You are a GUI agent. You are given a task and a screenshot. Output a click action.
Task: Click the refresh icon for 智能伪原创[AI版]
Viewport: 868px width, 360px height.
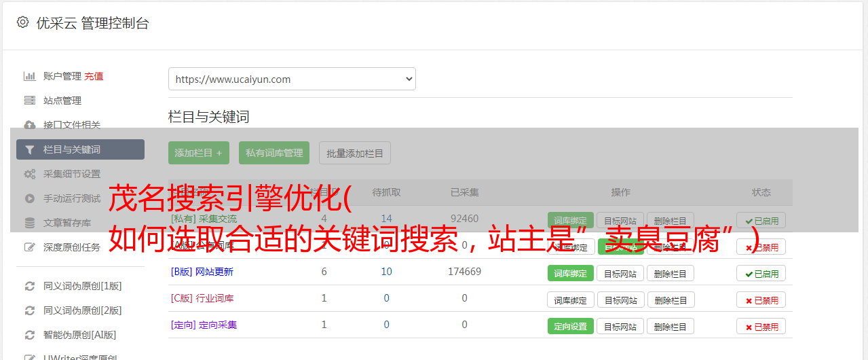[x=30, y=335]
